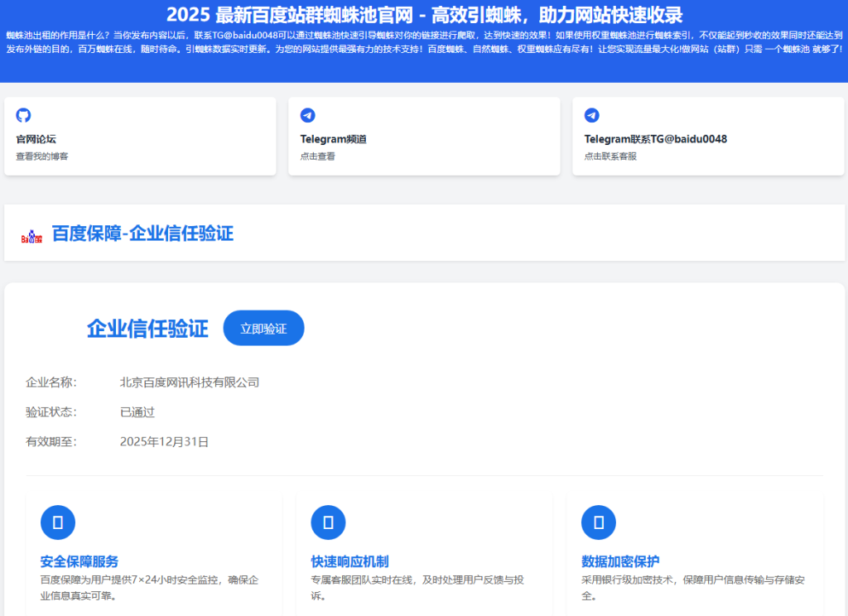Click the 验证状态: label

pos(51,412)
